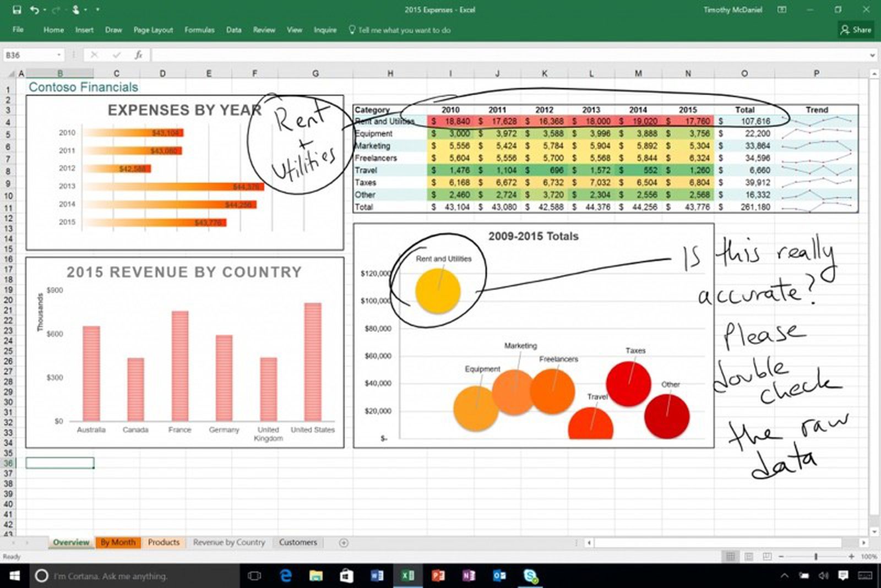Screen dimensions: 881x588
Task: Click the Undo arrow icon
Action: [34, 9]
